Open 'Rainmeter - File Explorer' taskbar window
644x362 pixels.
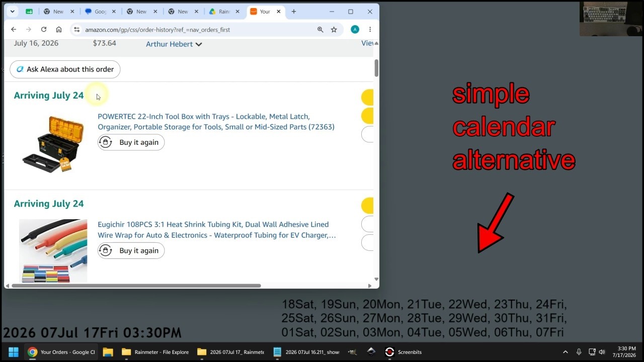pyautogui.click(x=155, y=352)
